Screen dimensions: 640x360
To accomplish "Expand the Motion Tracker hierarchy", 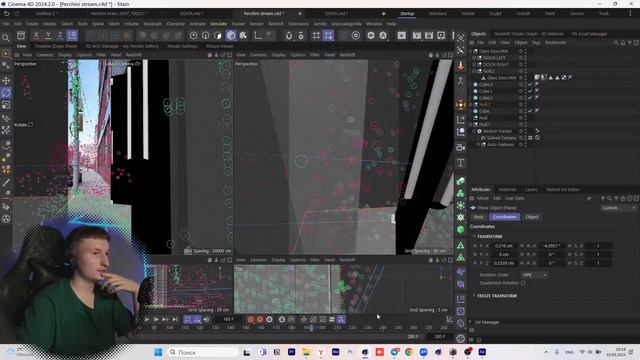I will (x=474, y=131).
